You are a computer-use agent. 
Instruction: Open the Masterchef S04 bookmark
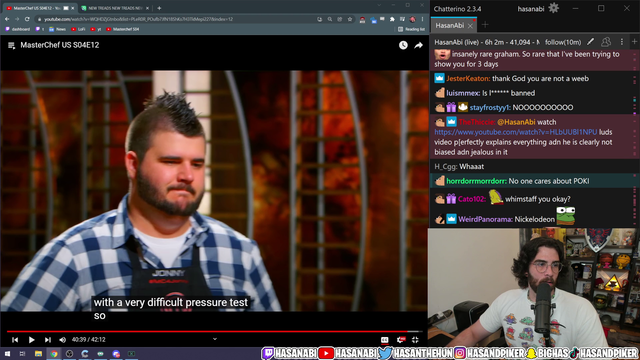123,29
